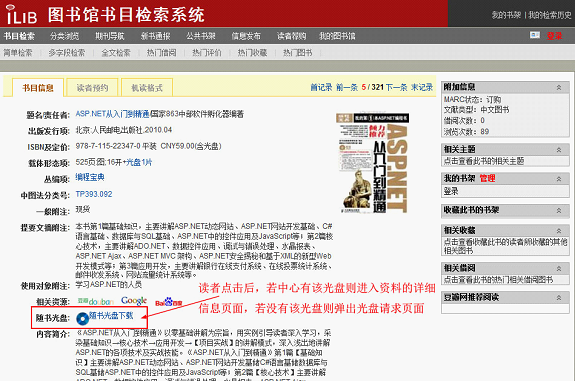The image size is (575, 381).
Task: Click the card icon left of 登录
Action: 535,35
